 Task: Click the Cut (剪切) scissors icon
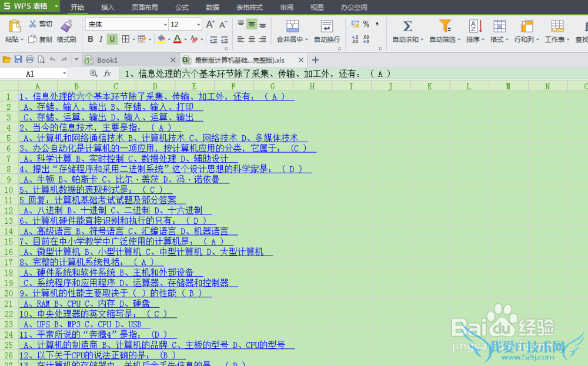point(33,24)
